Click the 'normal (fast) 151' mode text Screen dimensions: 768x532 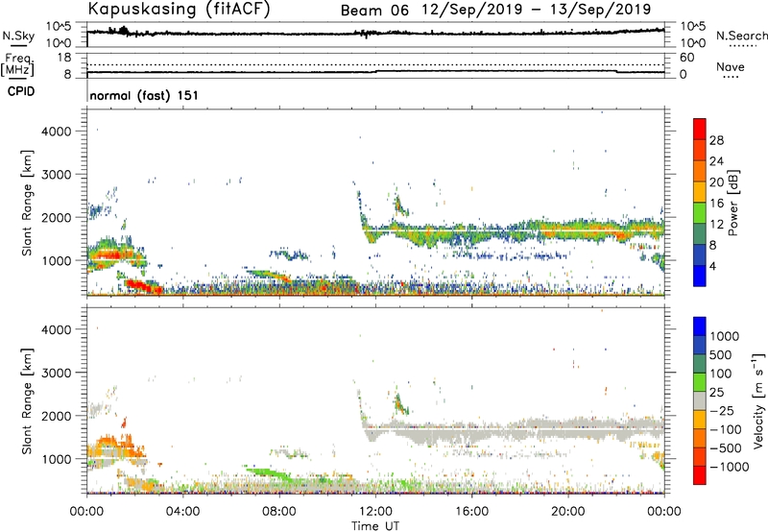(144, 95)
